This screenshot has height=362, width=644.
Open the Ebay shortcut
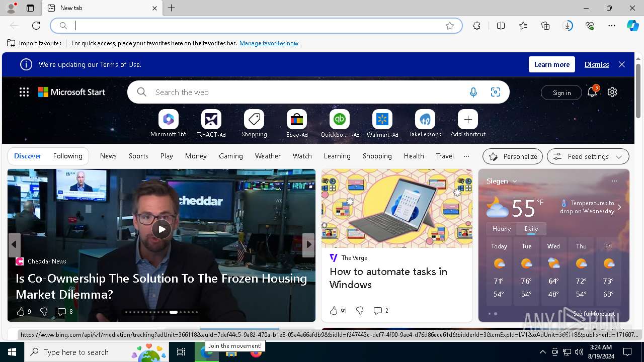click(297, 124)
